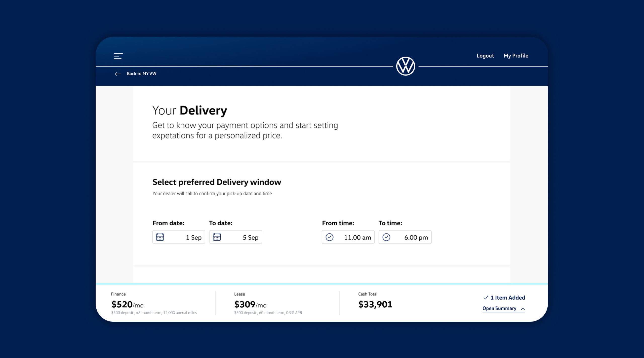The width and height of the screenshot is (644, 358).
Task: Expand the Open Summary chevron
Action: 523,309
